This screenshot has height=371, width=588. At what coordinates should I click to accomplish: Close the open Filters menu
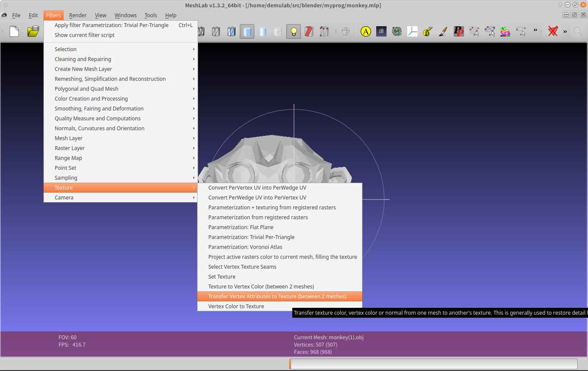[x=53, y=15]
